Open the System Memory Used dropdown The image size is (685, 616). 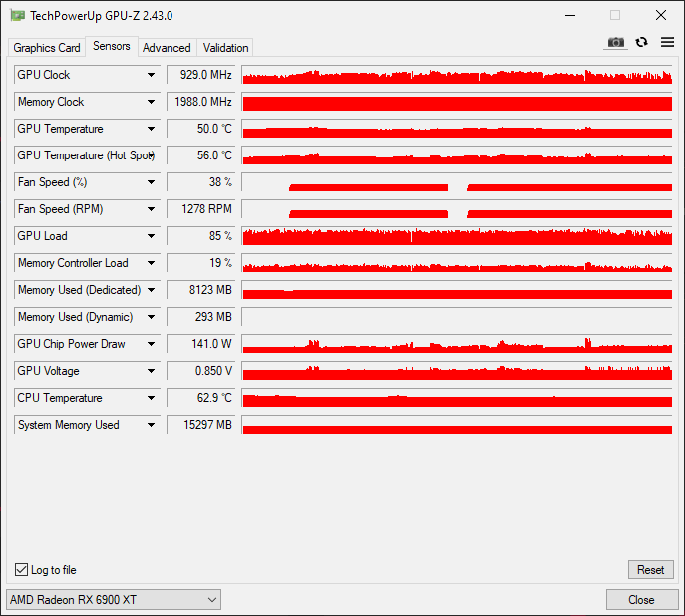(151, 425)
